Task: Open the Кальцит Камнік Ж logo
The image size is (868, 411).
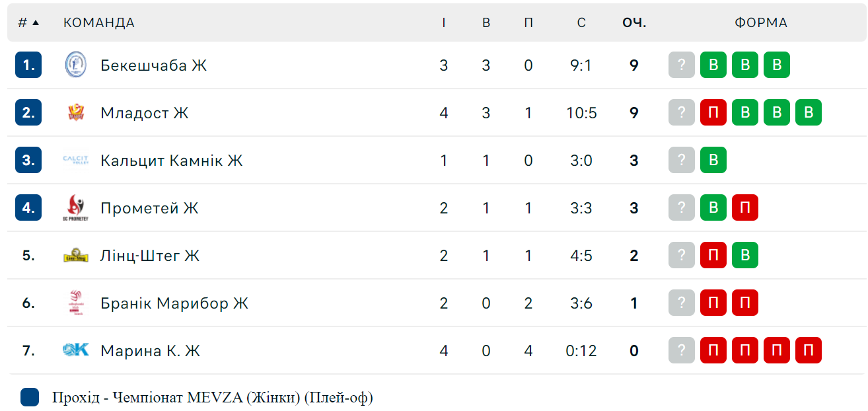Action: click(x=75, y=160)
